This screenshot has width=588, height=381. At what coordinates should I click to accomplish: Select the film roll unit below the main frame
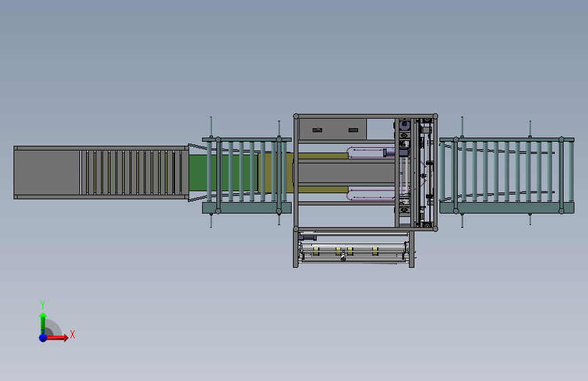coord(353,249)
